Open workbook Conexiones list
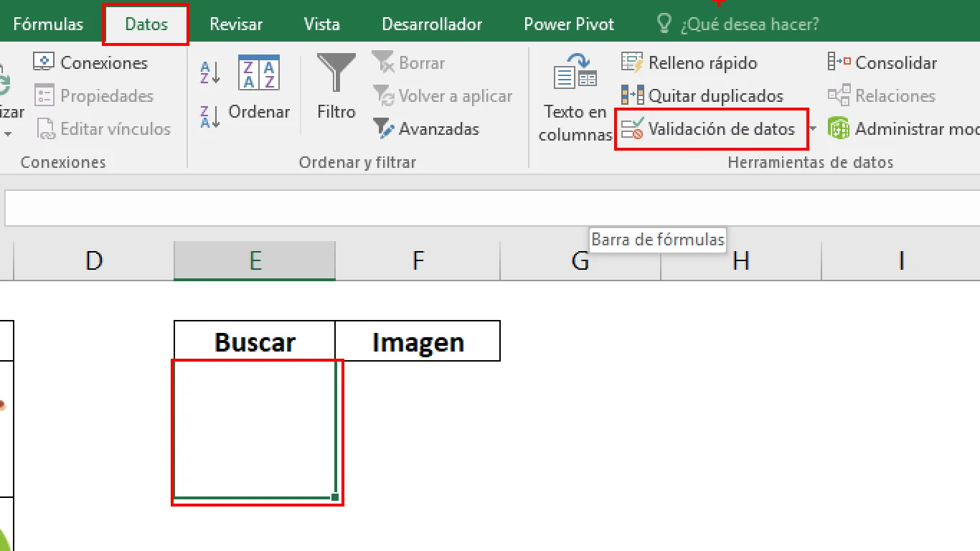980x551 pixels. 90,63
